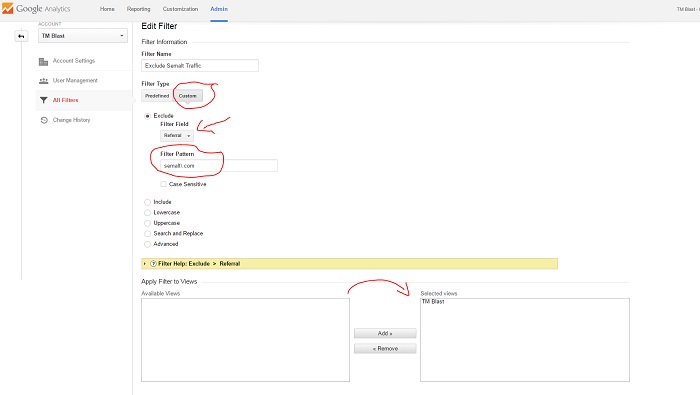Image resolution: width=700 pixels, height=395 pixels.
Task: Click the Filter Pattern input field
Action: (219, 166)
